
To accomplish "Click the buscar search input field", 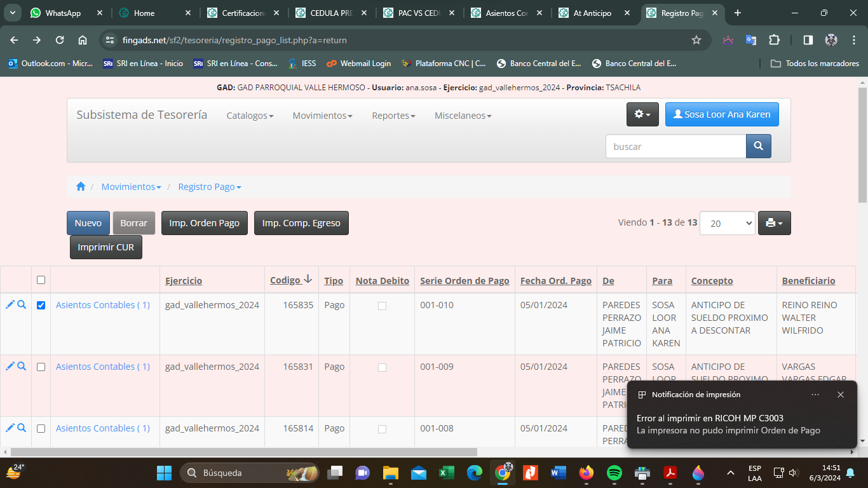I will click(x=675, y=146).
